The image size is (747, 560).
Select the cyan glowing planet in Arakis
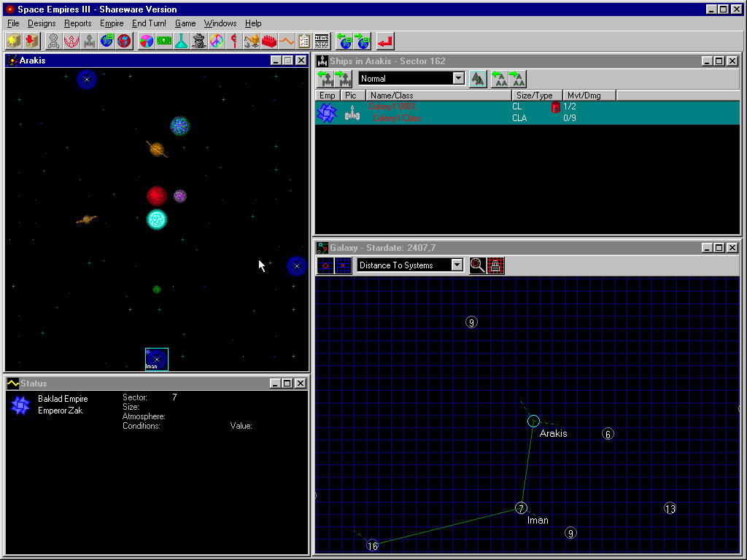tap(157, 219)
